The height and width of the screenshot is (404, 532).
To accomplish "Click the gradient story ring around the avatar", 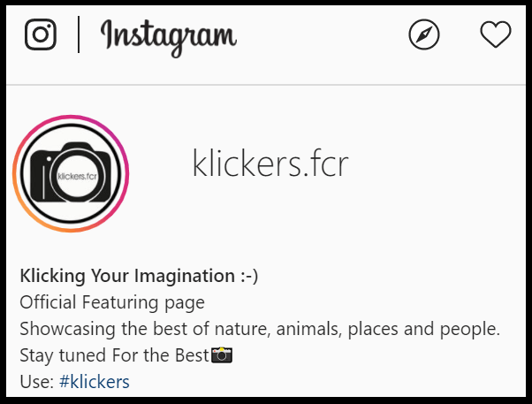I will [71, 116].
